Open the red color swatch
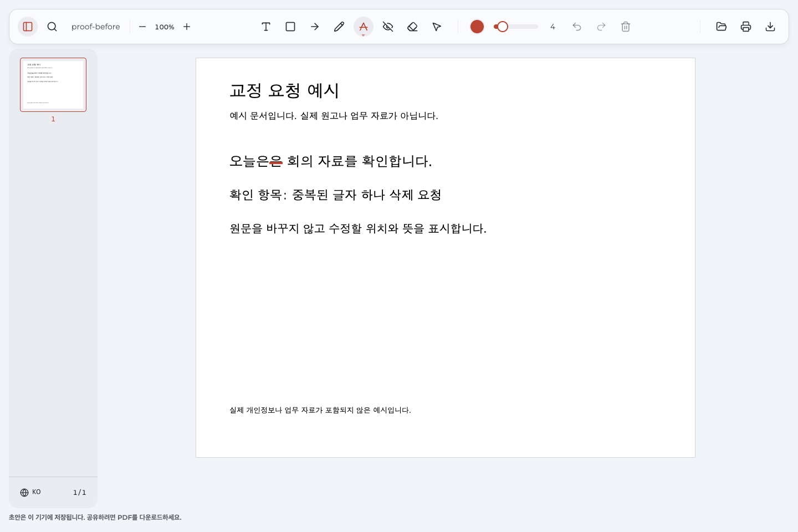 click(477, 27)
